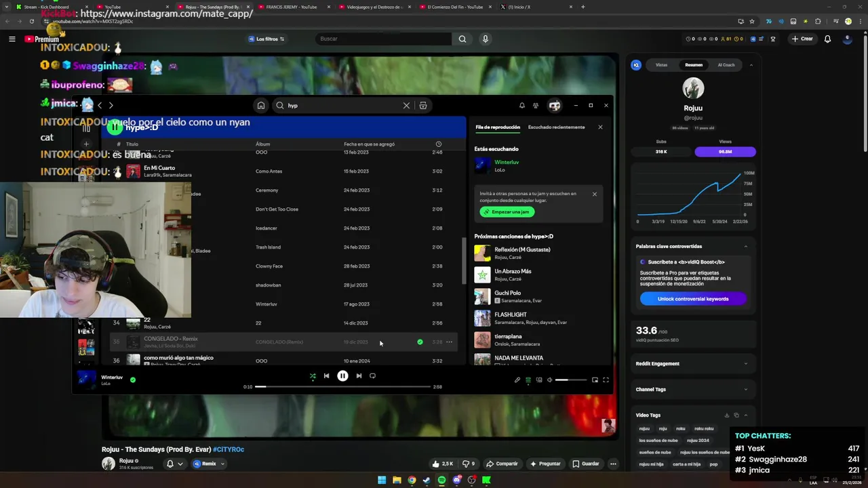Screen dimensions: 868x488
Task: Open Spotify from Windows taskbar
Action: tap(441, 481)
